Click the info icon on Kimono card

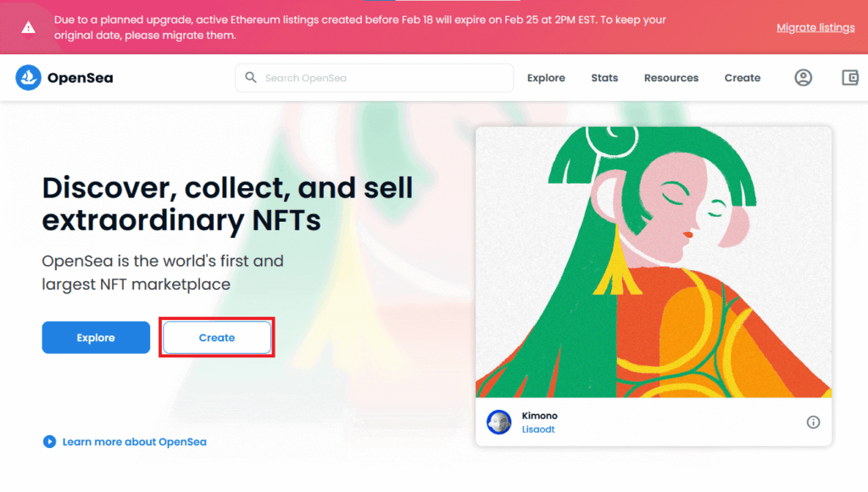tap(813, 422)
